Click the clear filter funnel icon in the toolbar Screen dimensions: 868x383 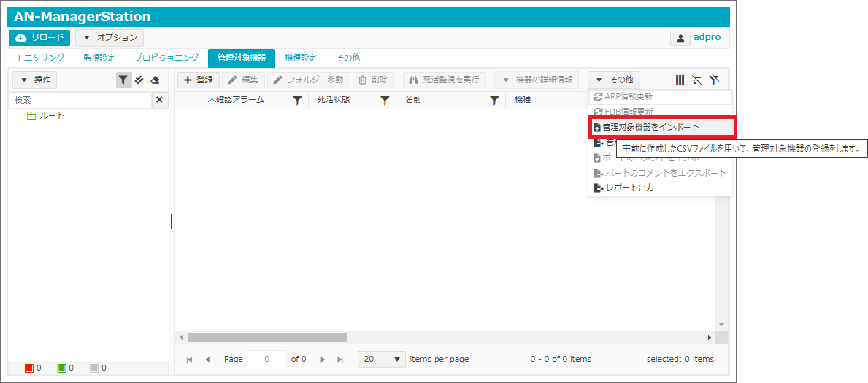tap(714, 80)
